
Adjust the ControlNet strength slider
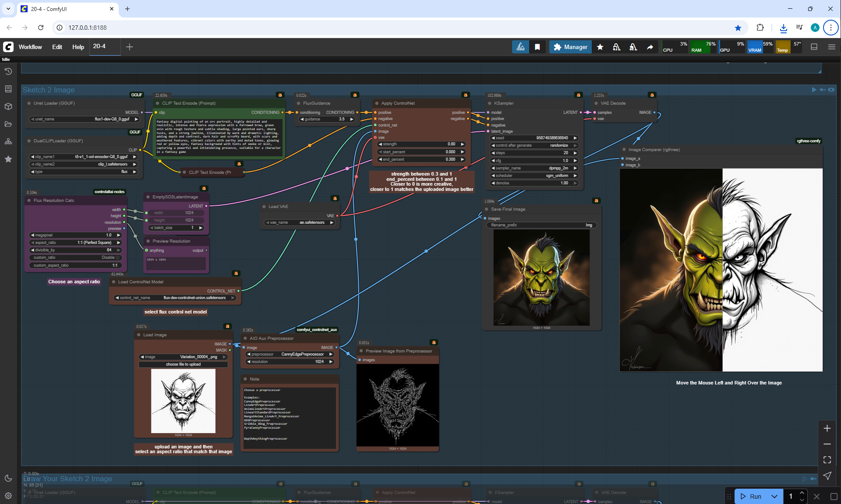coord(421,144)
